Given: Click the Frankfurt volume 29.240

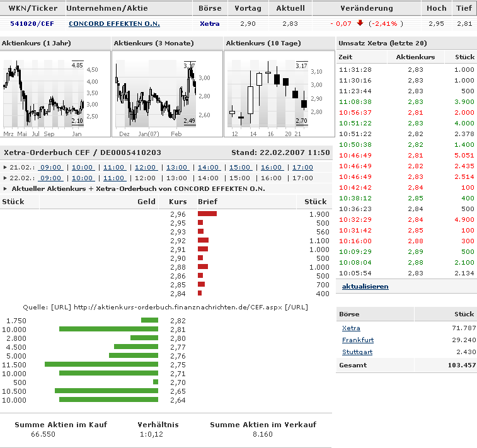Looking at the screenshot, I should (x=464, y=340).
